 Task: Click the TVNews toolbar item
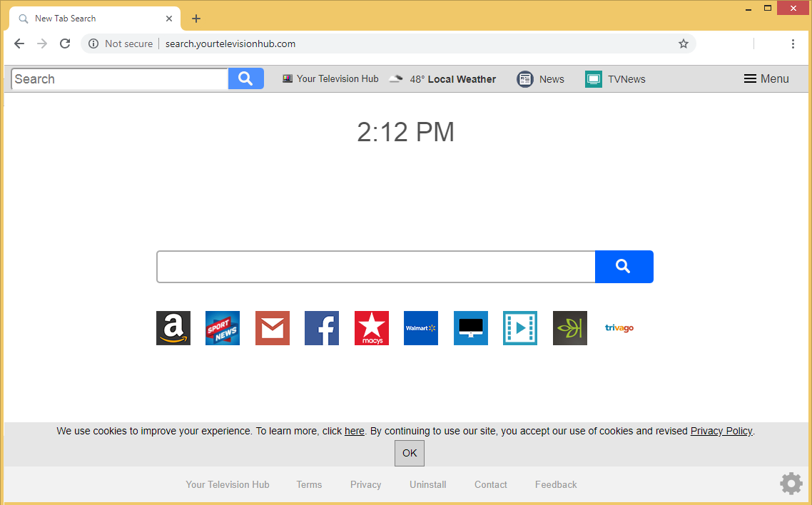tap(615, 79)
